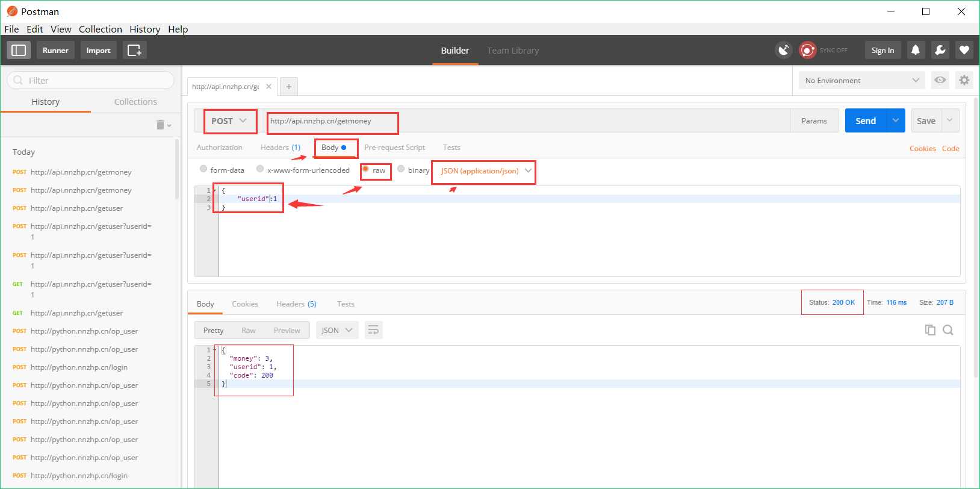980x489 pixels.
Task: Open request Tests tab
Action: point(451,148)
